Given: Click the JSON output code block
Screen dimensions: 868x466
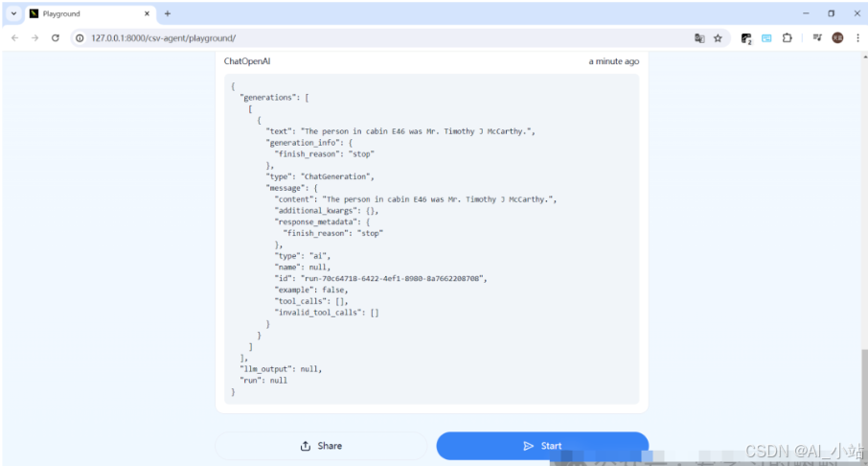Looking at the screenshot, I should 431,238.
